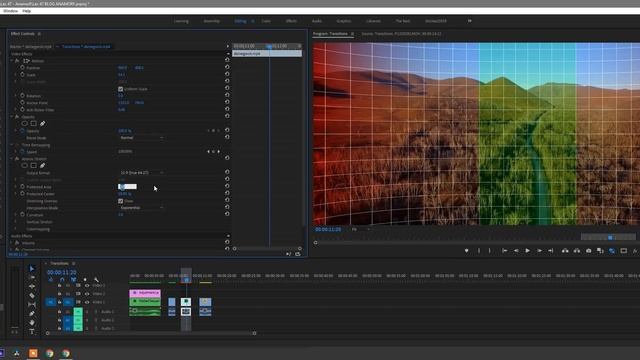Screen dimensions: 640x360
Task: Go to Out point in Program monitor
Action: click(x=551, y=251)
